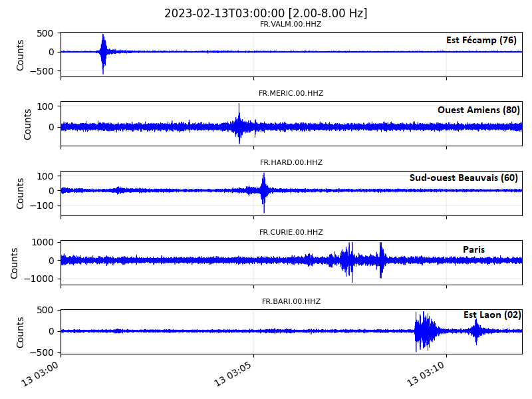Click the 13 03:05 time axis label
The width and height of the screenshot is (532, 399).
pos(233,374)
